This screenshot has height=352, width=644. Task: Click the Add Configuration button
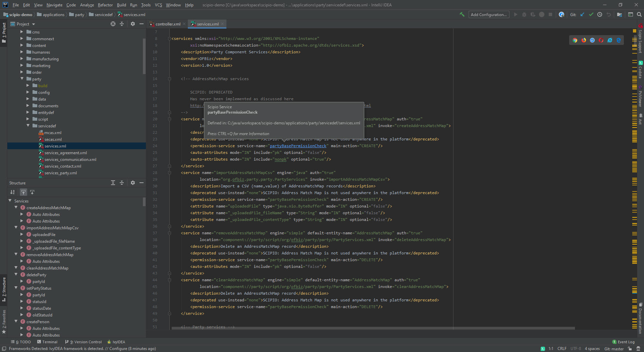point(489,14)
